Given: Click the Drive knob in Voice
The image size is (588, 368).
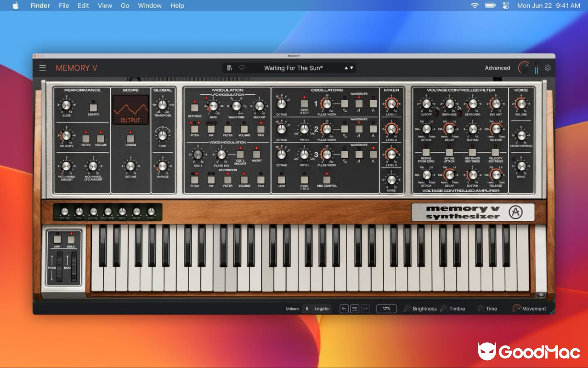Looking at the screenshot, I should coord(521,166).
